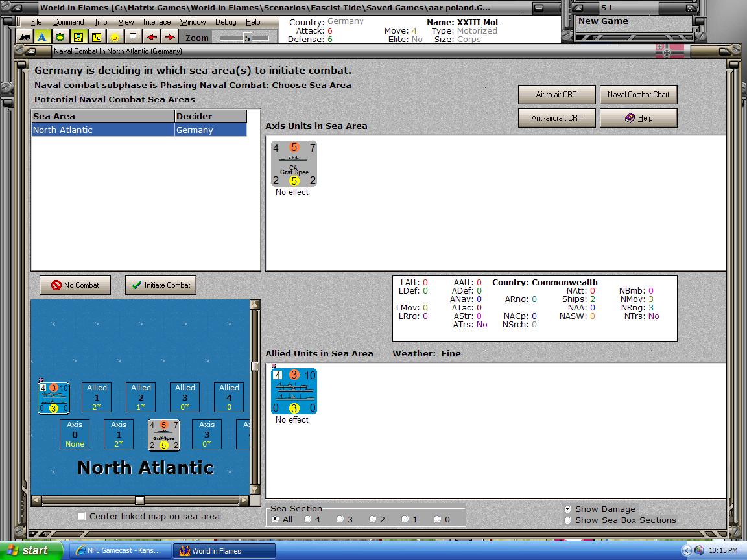
Task: Click the Decider column header
Action: (211, 116)
